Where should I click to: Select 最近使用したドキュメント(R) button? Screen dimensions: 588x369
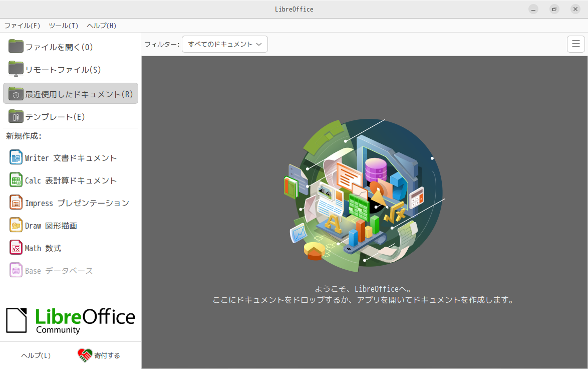tap(71, 94)
